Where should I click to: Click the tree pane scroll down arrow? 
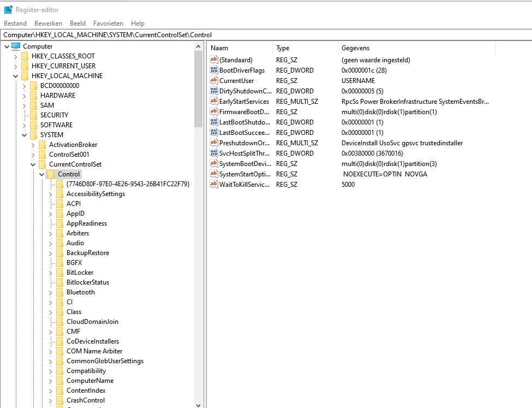(199, 404)
